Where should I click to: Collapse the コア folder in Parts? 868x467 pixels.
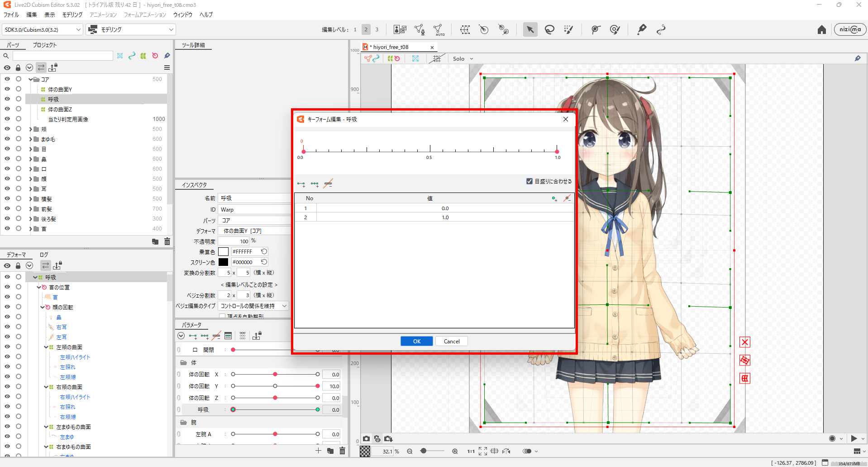click(x=30, y=79)
